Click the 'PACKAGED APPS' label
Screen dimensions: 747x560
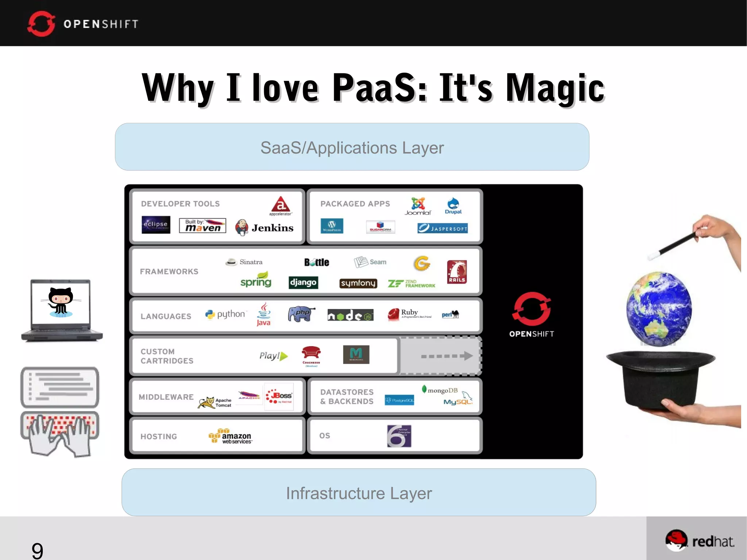[x=355, y=204]
